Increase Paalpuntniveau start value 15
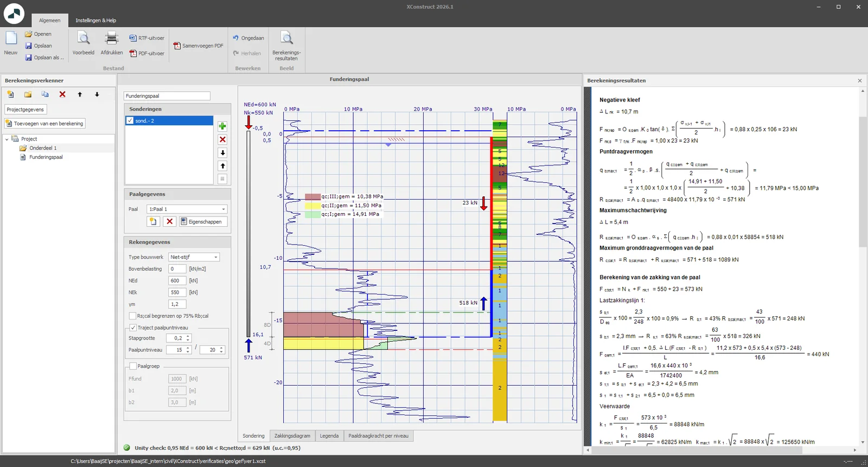This screenshot has width=868, height=467. pos(188,348)
